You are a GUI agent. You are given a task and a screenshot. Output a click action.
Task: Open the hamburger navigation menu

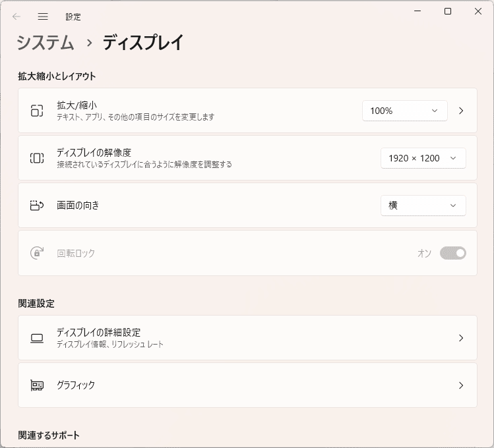[x=43, y=16]
